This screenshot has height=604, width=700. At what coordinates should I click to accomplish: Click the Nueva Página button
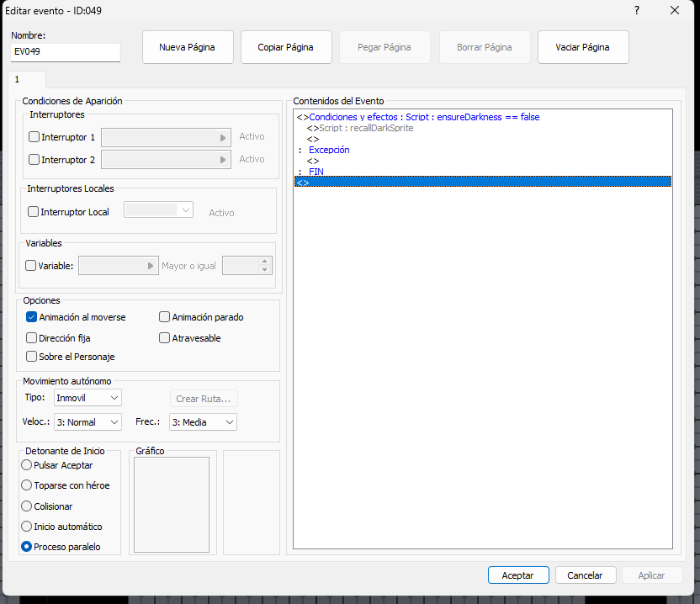[187, 47]
